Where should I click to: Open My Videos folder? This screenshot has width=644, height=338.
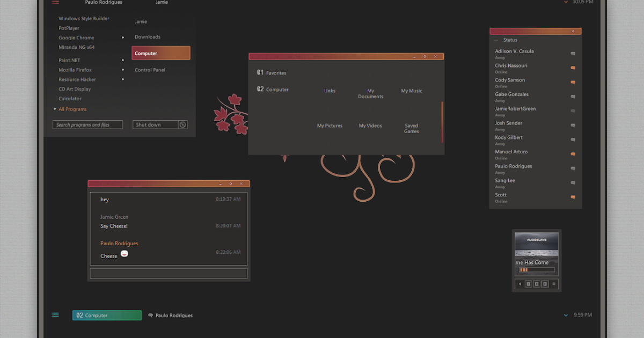370,126
